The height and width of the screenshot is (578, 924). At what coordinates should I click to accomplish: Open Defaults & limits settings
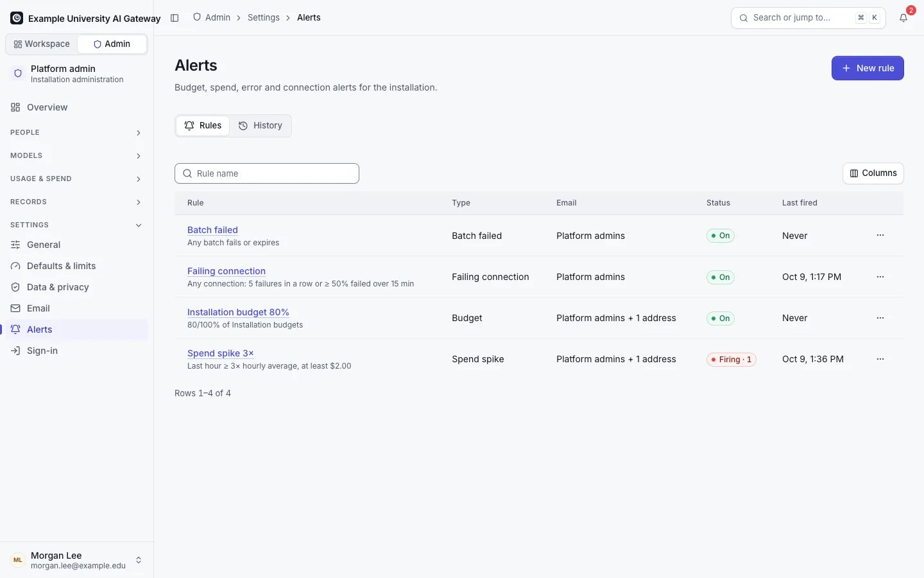(x=76, y=266)
